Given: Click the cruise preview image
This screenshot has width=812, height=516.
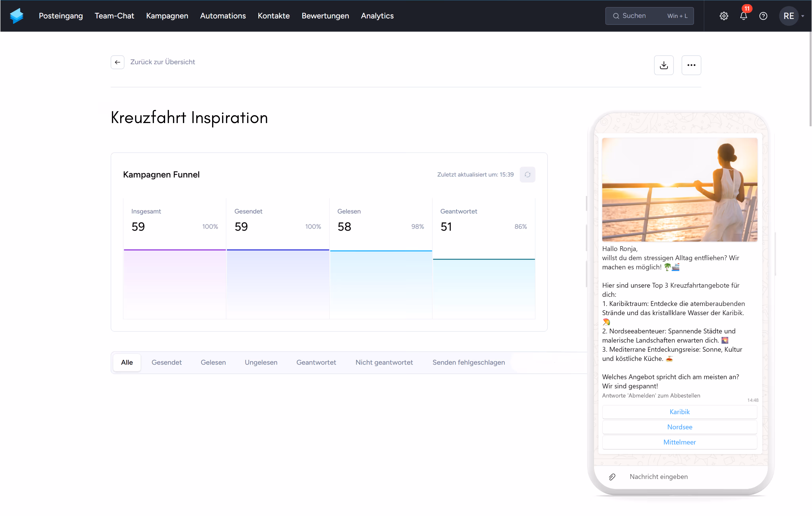Looking at the screenshot, I should (x=680, y=189).
